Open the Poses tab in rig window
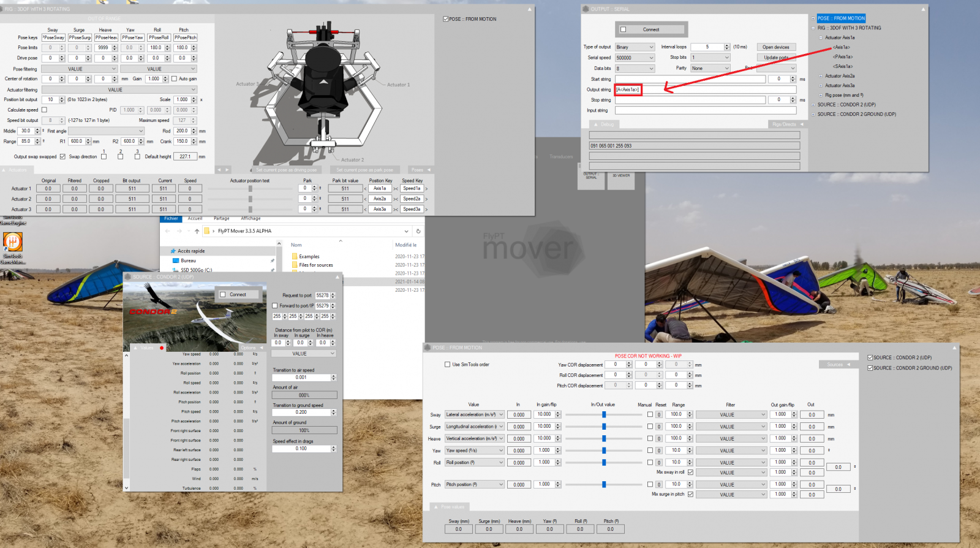 coord(421,170)
